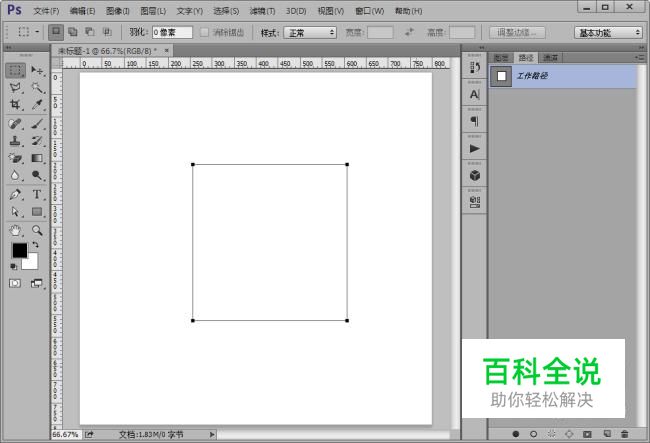
Task: Switch to the 图层 layers tab
Action: point(501,58)
